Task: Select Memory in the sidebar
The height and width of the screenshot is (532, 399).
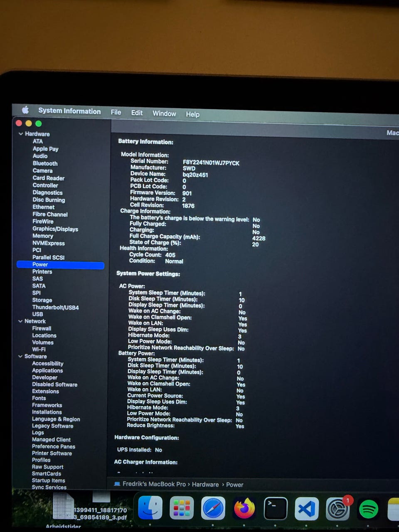Action: click(x=43, y=236)
